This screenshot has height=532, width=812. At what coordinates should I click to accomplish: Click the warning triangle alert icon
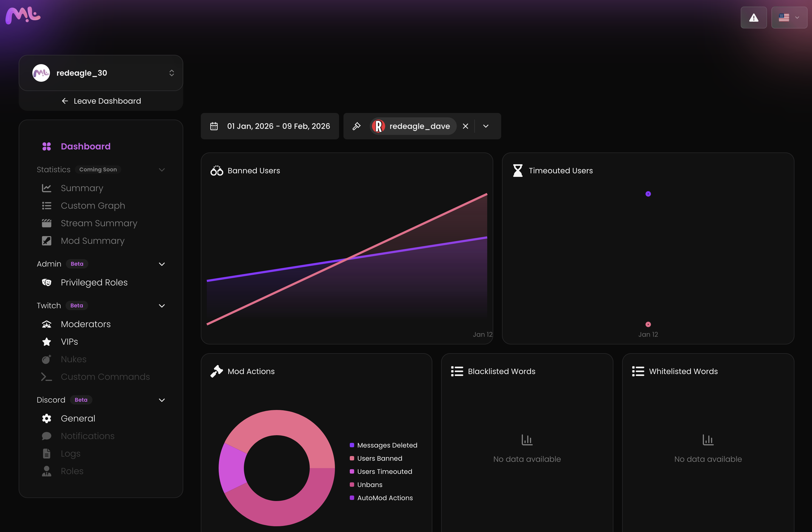pyautogui.click(x=753, y=18)
